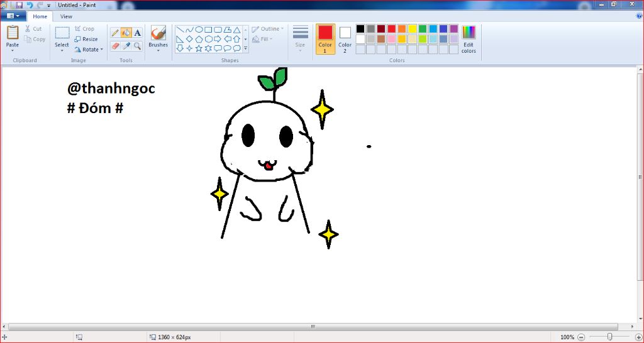Choose the Rounded rectangle shape
The image size is (644, 343).
pos(218,30)
